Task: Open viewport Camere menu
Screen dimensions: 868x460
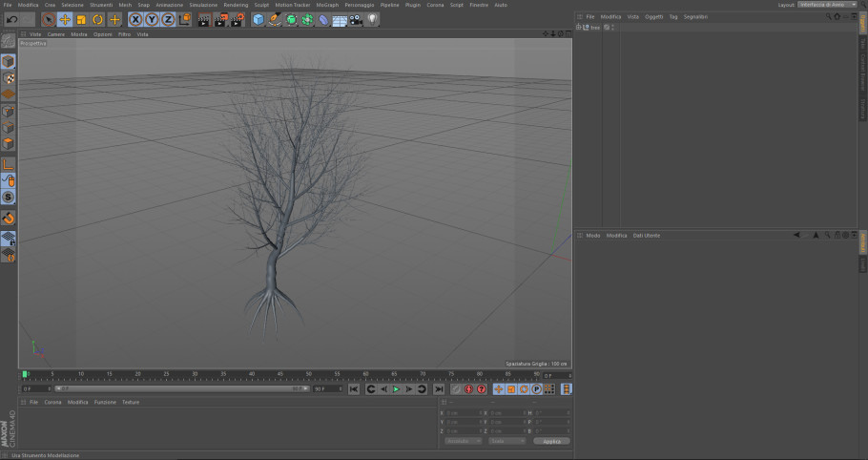Action: [x=56, y=34]
